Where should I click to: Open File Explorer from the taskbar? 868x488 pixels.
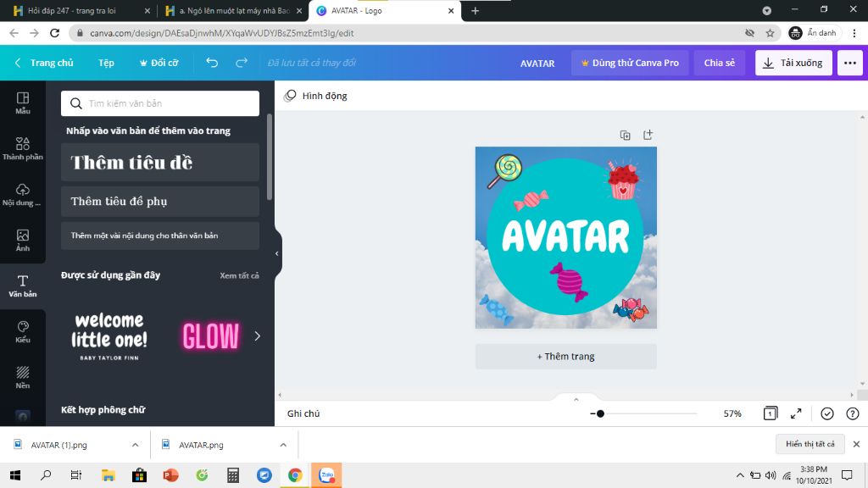[108, 475]
